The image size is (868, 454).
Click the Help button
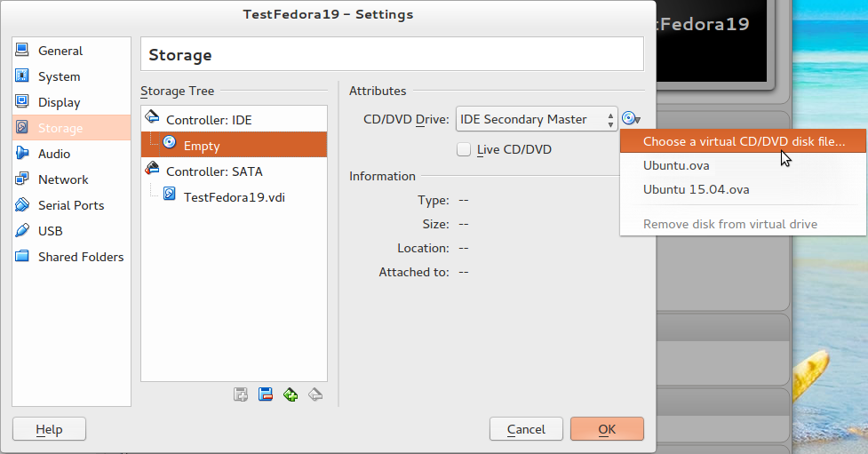(x=49, y=429)
